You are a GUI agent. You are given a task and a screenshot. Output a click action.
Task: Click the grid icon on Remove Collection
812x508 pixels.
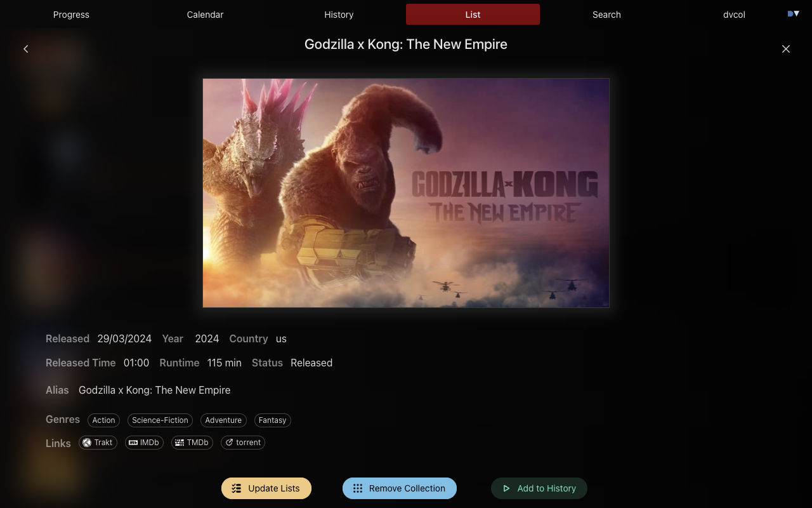(x=358, y=488)
